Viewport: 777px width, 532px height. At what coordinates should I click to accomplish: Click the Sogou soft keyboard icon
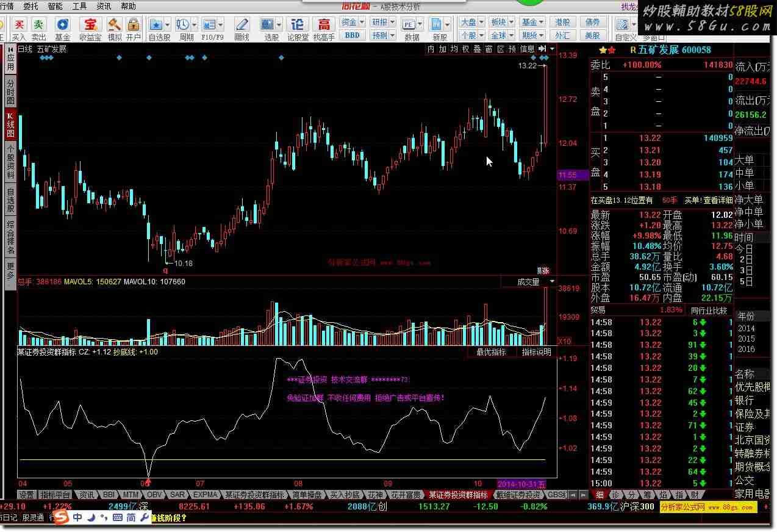tap(117, 517)
